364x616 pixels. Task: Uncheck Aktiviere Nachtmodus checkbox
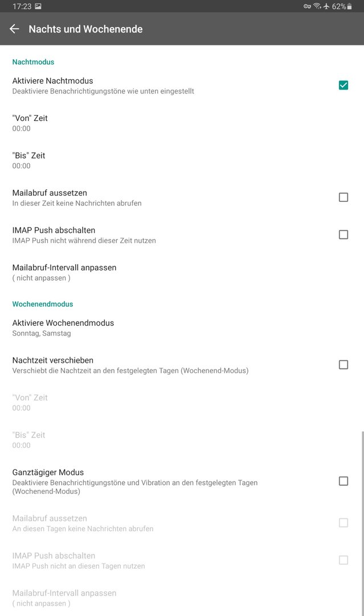tap(343, 85)
